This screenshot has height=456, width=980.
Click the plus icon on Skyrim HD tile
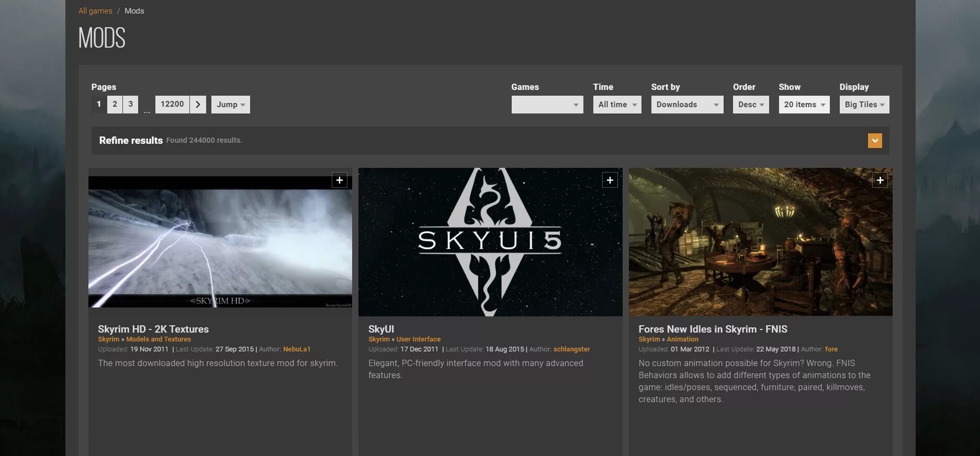[x=340, y=180]
